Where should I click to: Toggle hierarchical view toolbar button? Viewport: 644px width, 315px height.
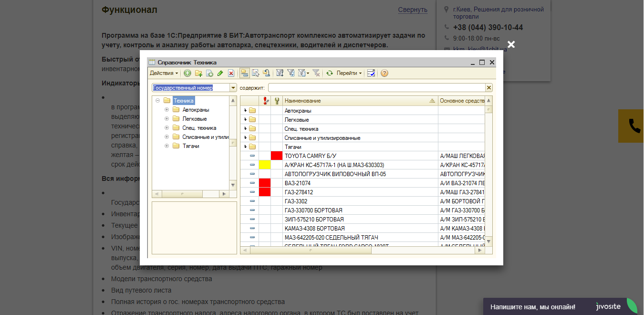244,73
